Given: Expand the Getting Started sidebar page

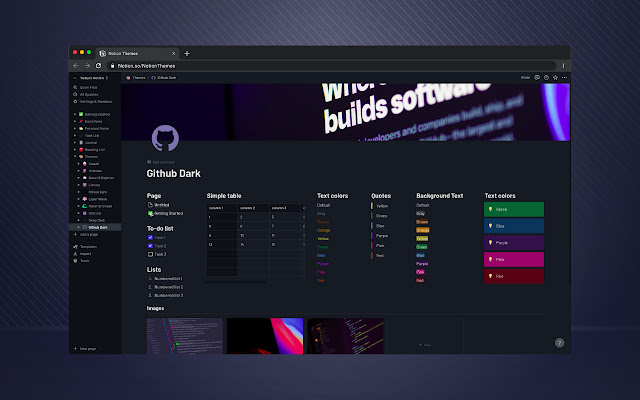Looking at the screenshot, I should pos(76,115).
